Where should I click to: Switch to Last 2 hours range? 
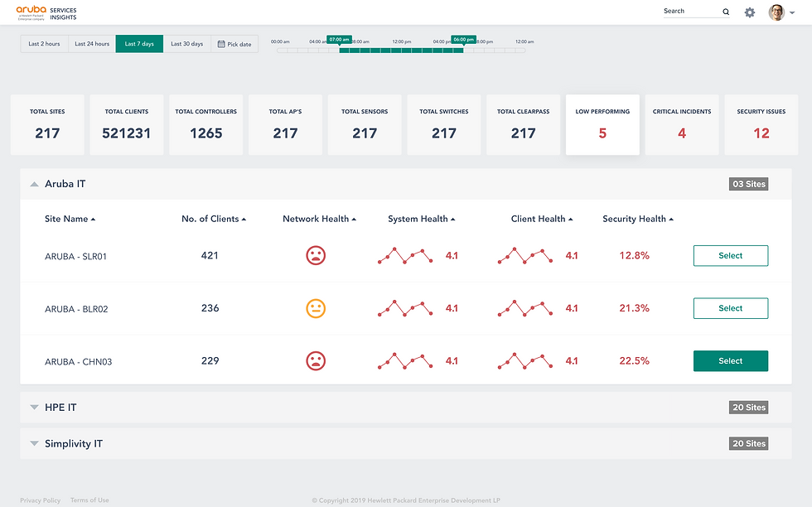tap(44, 44)
